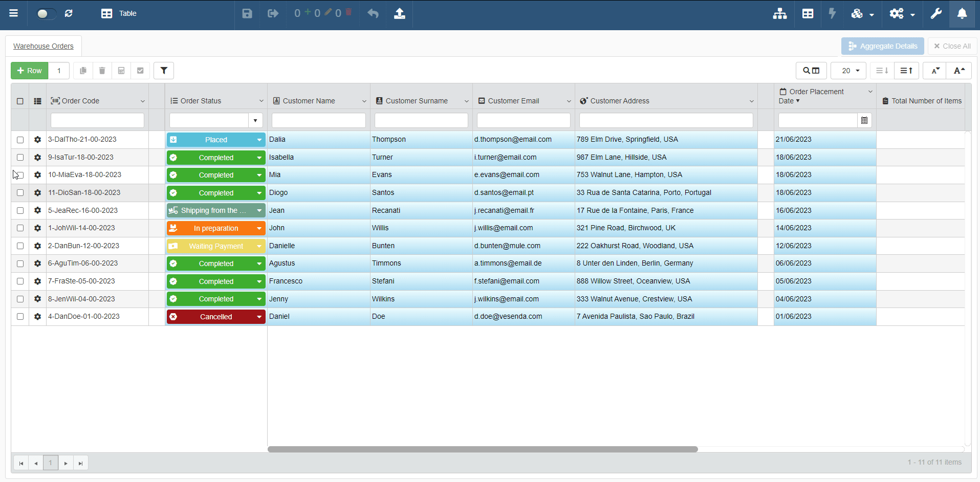Click the Close All button
Image resolution: width=980 pixels, height=482 pixels.
click(x=952, y=46)
